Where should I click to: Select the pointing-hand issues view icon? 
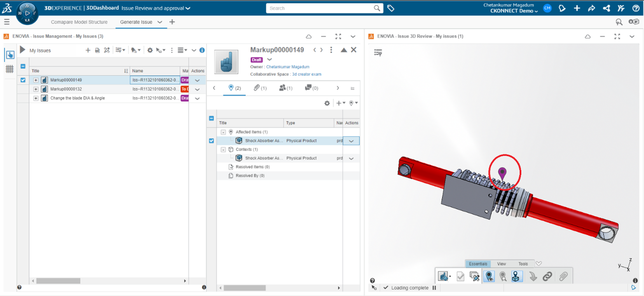pos(10,54)
